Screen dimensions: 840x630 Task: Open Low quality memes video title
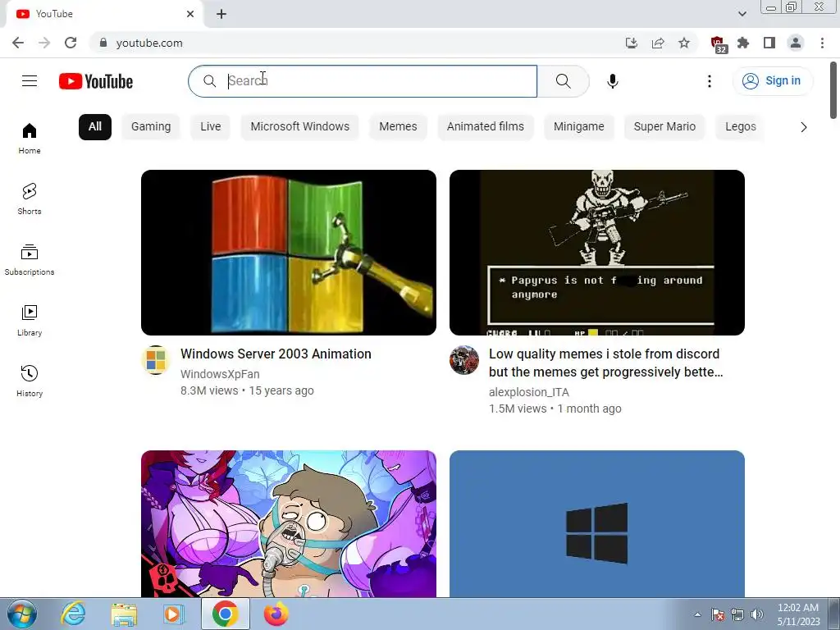click(x=606, y=363)
